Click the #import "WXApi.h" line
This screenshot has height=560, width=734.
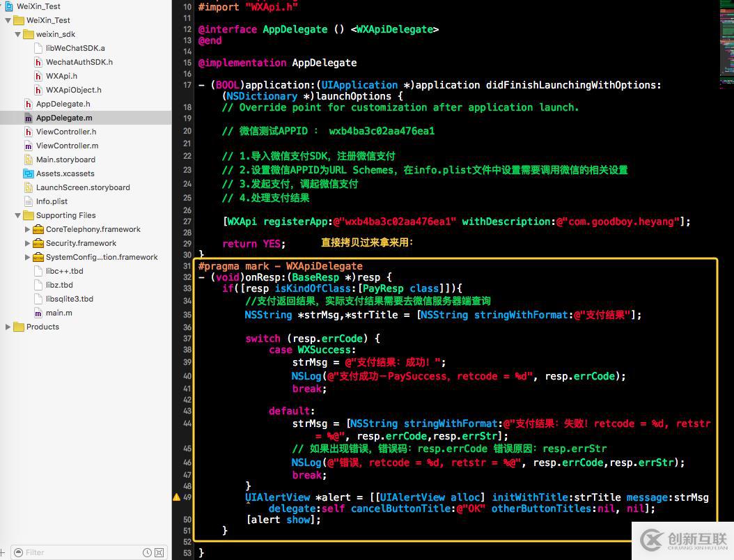coord(248,7)
